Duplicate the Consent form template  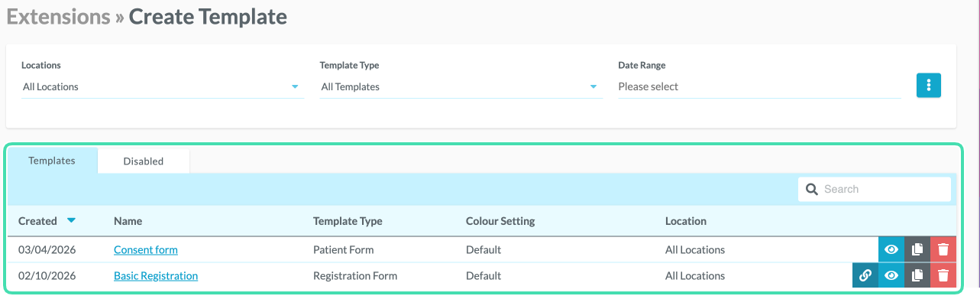click(x=917, y=249)
